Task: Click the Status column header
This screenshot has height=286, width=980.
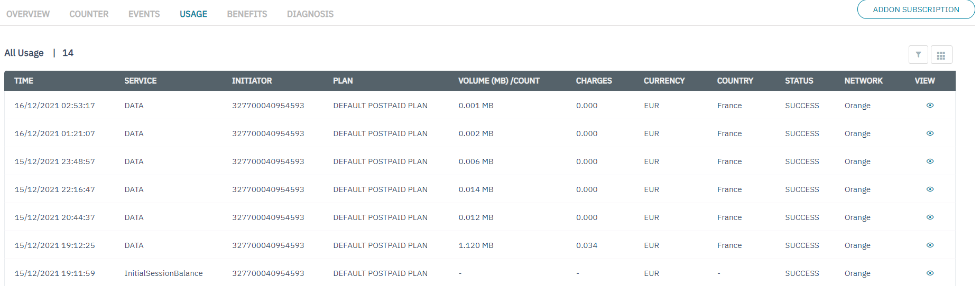Action: 799,81
